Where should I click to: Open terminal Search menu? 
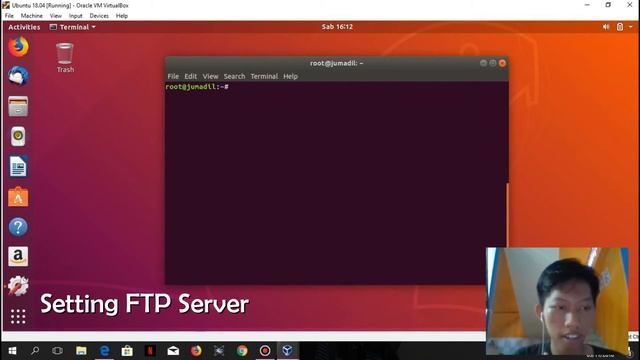[x=234, y=76]
